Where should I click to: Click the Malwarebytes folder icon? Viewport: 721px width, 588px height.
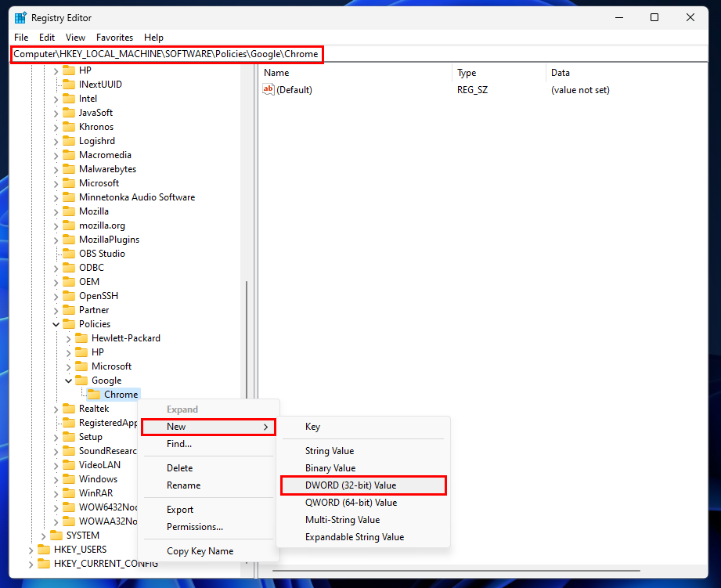pos(69,168)
